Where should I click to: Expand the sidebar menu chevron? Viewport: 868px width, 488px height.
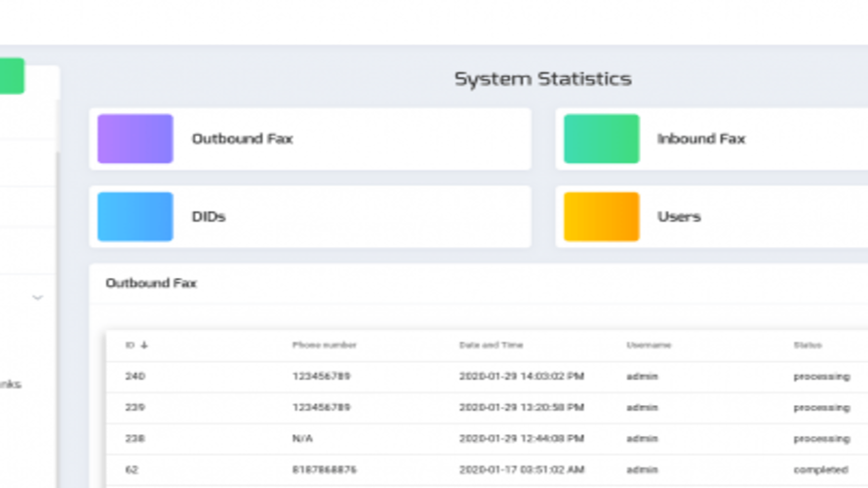[x=38, y=298]
